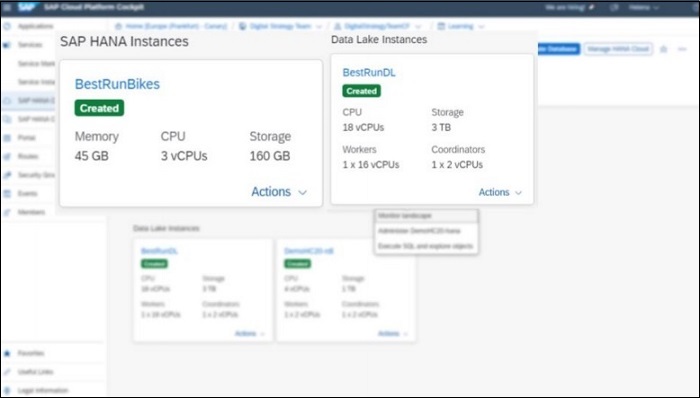The width and height of the screenshot is (700, 398).
Task: Open Actions on the small blurred BestRunDL card
Action: 250,334
